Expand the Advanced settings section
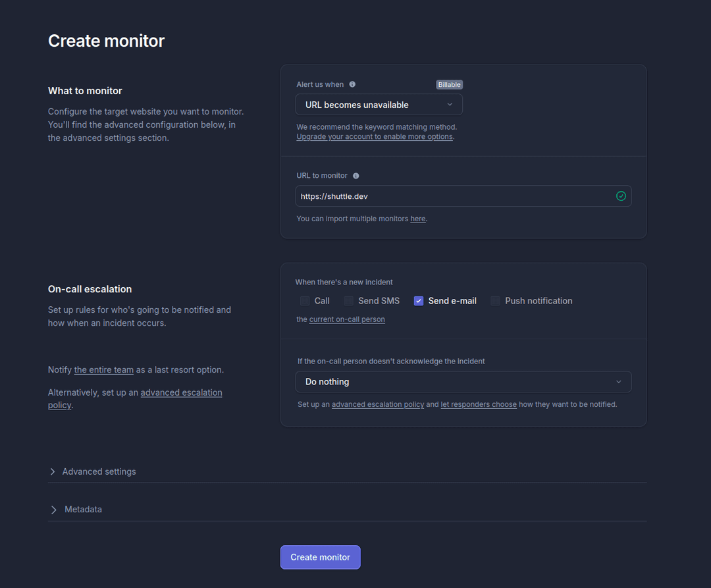 coord(99,471)
